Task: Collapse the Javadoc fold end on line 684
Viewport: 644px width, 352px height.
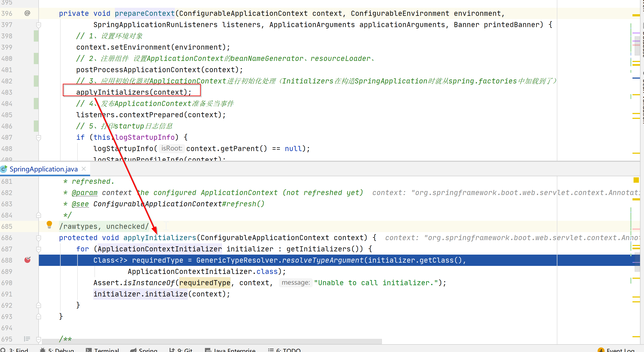Action: [39, 215]
